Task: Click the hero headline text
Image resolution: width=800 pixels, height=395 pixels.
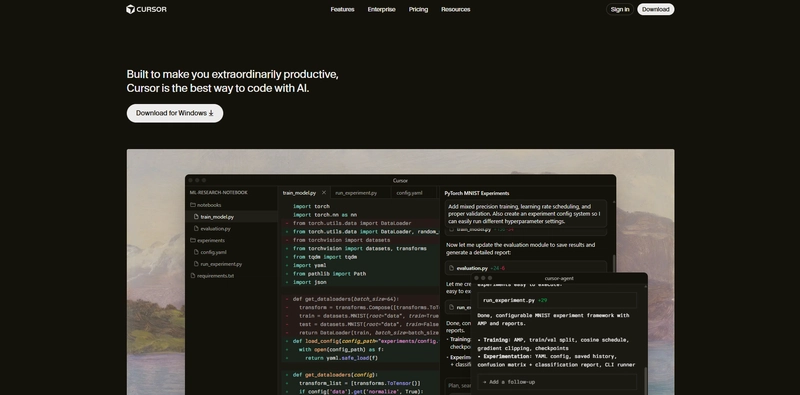Action: coord(232,81)
